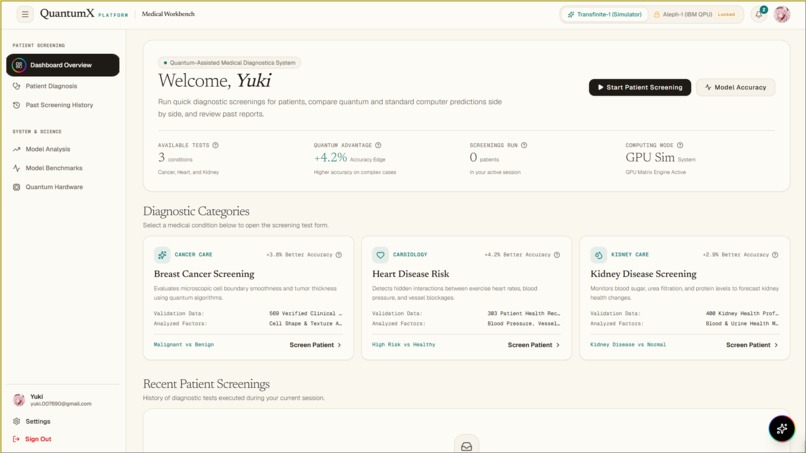Click the Patient Diagnosis stethoscope icon

point(16,86)
